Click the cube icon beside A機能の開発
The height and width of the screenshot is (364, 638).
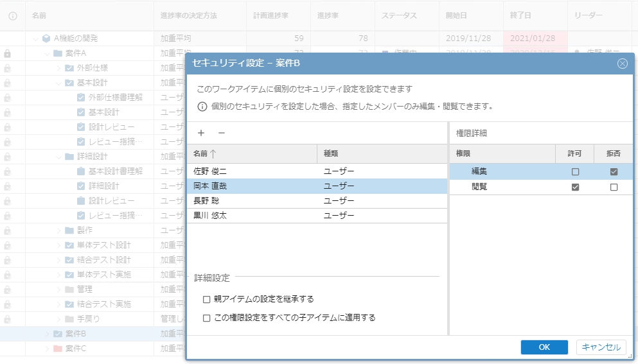[x=46, y=39]
